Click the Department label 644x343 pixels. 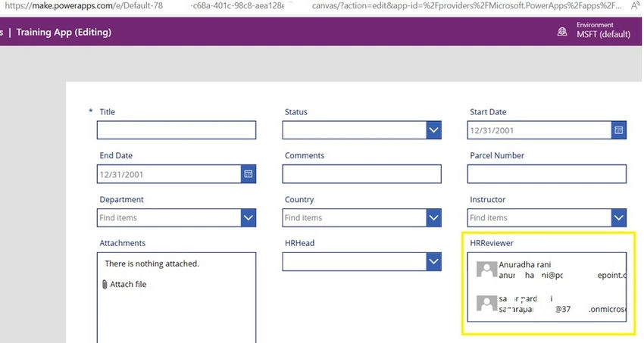coord(121,199)
